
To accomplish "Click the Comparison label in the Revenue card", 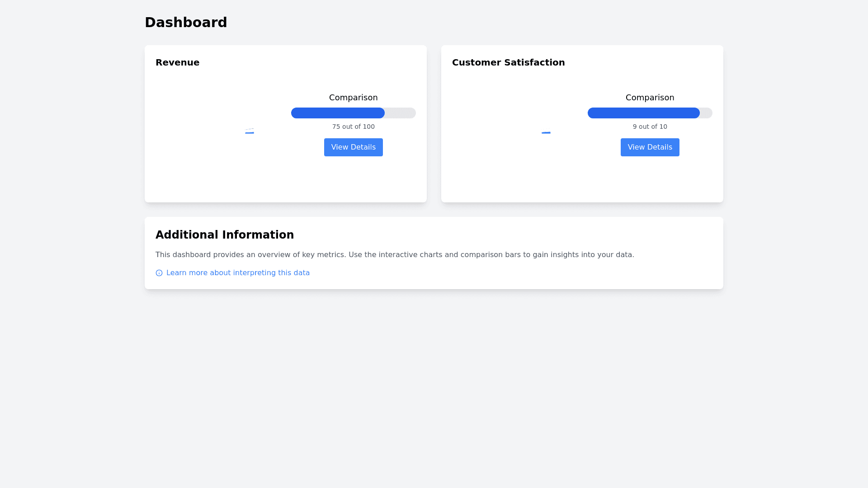I will (x=353, y=98).
